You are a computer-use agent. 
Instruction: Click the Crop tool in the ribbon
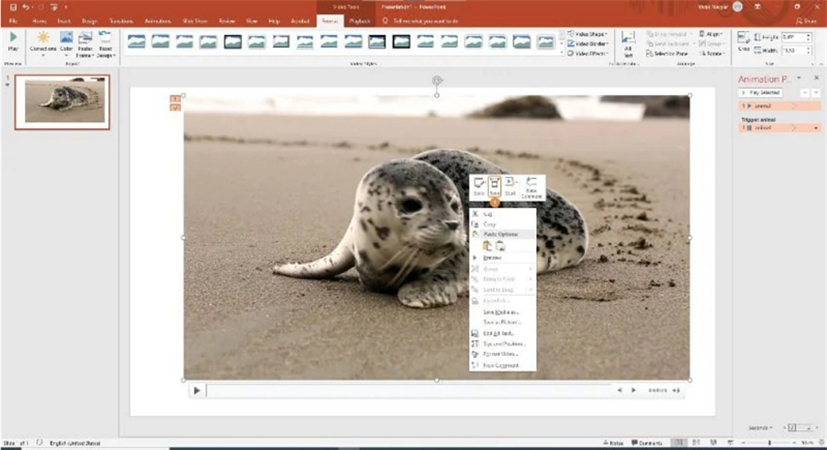(x=744, y=41)
